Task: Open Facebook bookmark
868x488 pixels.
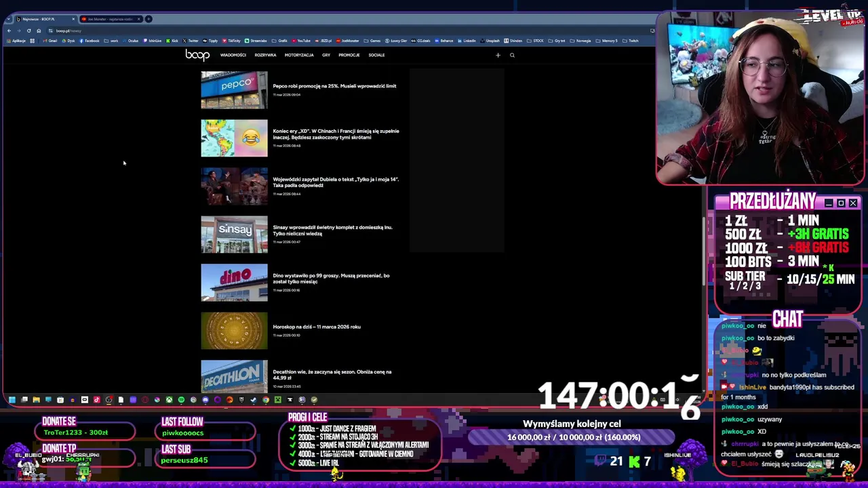Action: tap(89, 41)
